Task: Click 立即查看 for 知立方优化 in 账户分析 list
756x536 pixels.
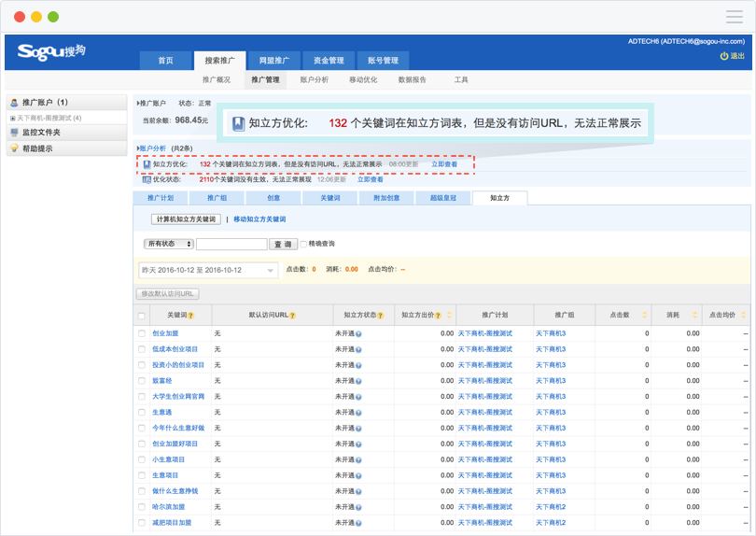Action: tap(444, 164)
